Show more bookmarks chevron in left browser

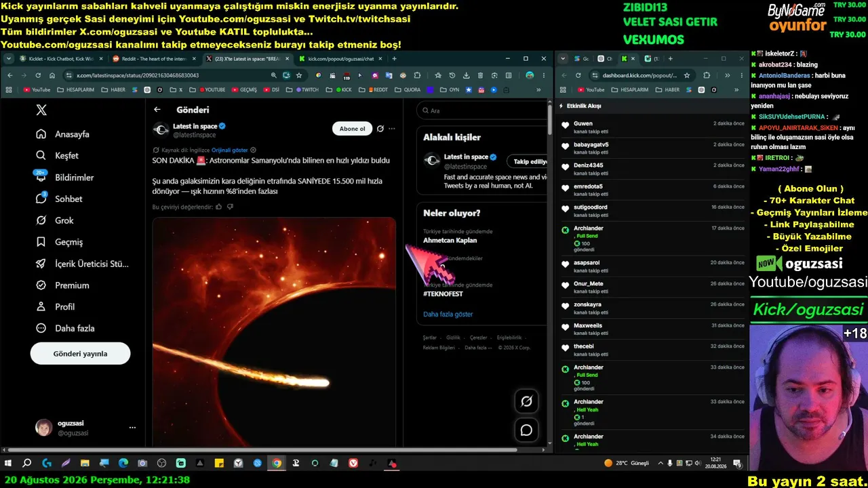pos(539,89)
